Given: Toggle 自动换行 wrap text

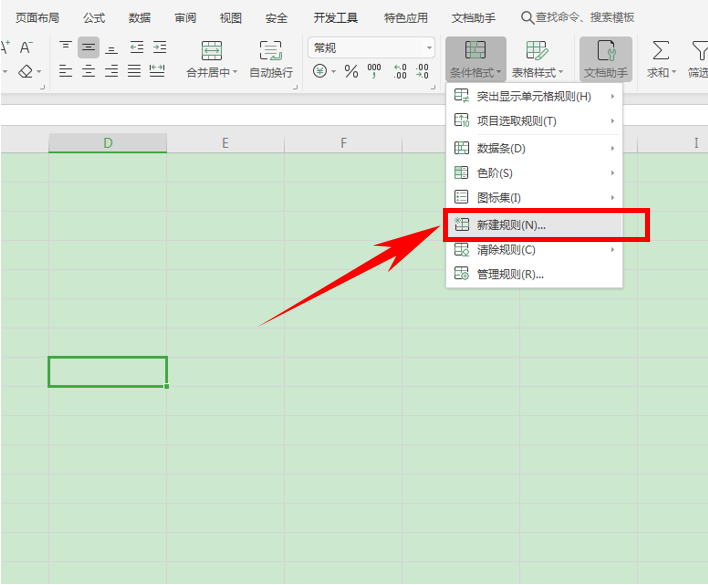Looking at the screenshot, I should (271, 59).
